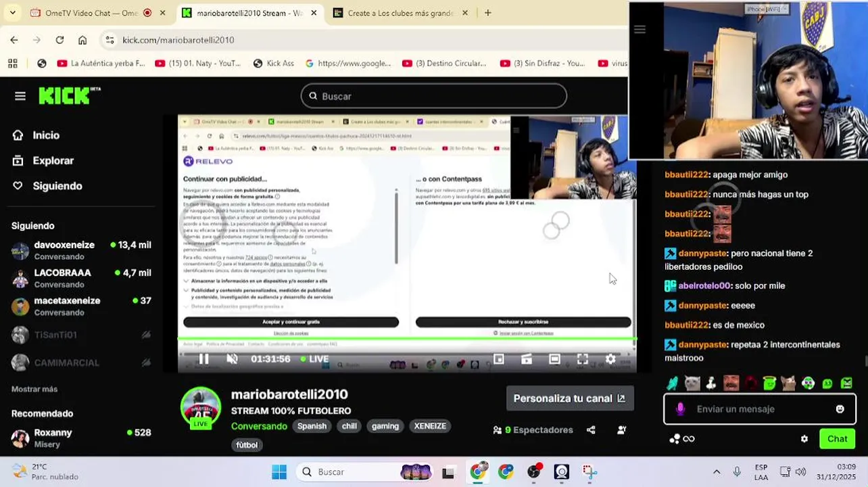The image size is (868, 487).
Task: Open davooxeneize channel in sidebar
Action: pos(81,250)
